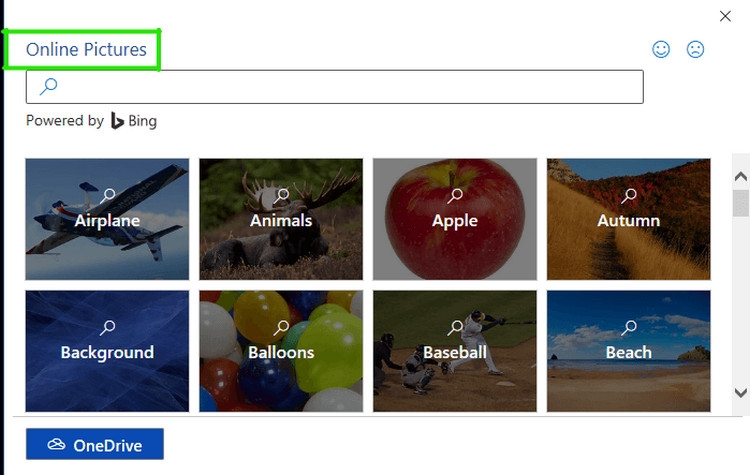
Task: Choose the Background category tile
Action: (x=107, y=351)
